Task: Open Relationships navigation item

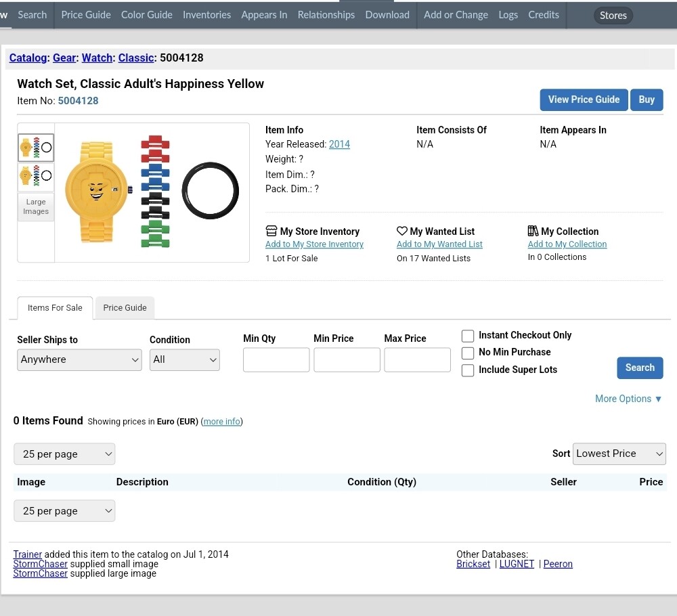Action: click(326, 15)
